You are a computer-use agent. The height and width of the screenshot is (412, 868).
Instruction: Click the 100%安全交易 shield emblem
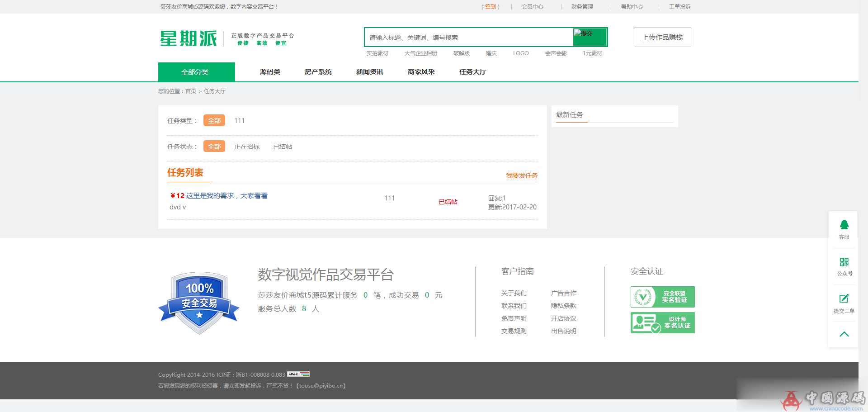(x=198, y=302)
